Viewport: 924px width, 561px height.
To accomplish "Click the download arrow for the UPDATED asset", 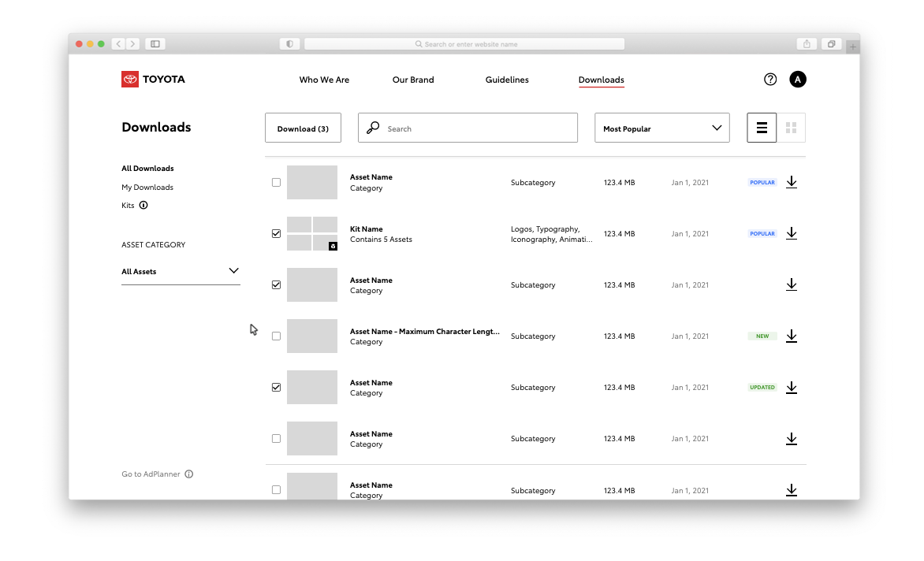I will tap(792, 388).
